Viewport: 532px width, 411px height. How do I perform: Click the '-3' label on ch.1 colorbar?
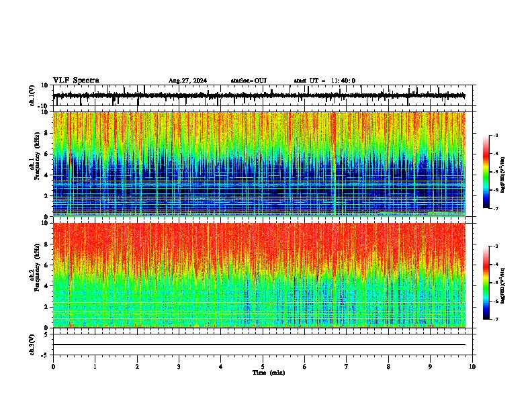(495, 136)
